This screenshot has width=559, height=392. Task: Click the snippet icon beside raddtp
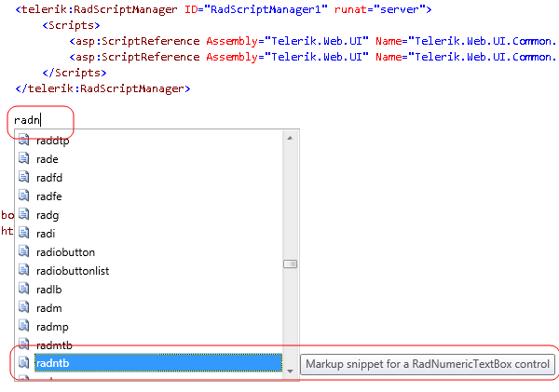point(23,140)
